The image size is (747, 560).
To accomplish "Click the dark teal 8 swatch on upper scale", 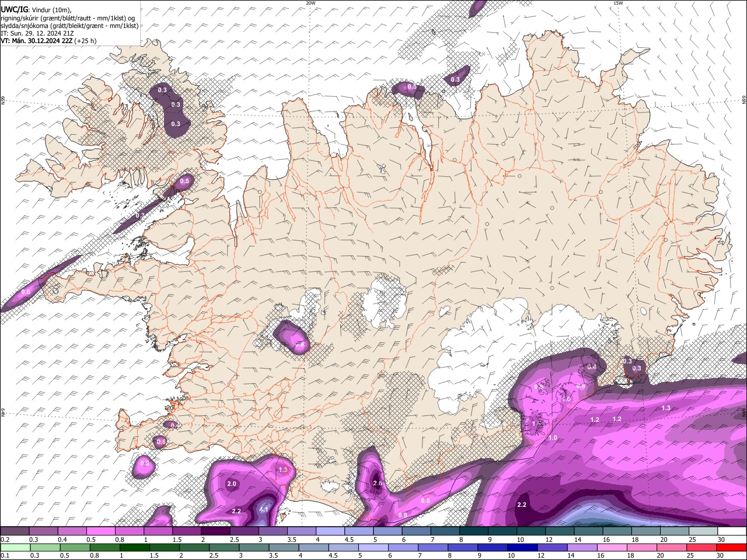I will coord(473,531).
